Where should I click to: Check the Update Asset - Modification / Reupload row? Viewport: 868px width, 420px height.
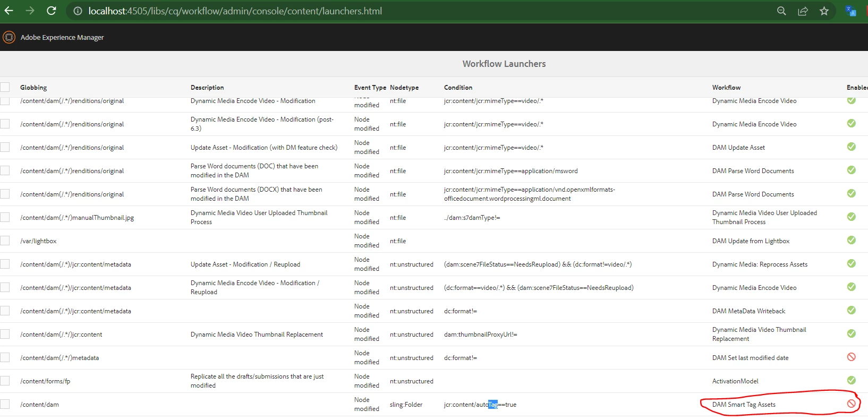pyautogui.click(x=5, y=264)
